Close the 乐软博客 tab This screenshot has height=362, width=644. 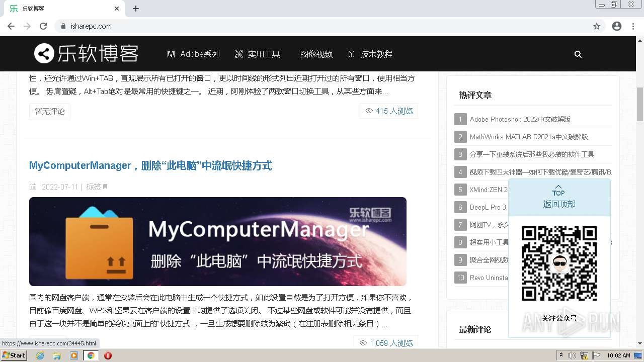tap(117, 9)
